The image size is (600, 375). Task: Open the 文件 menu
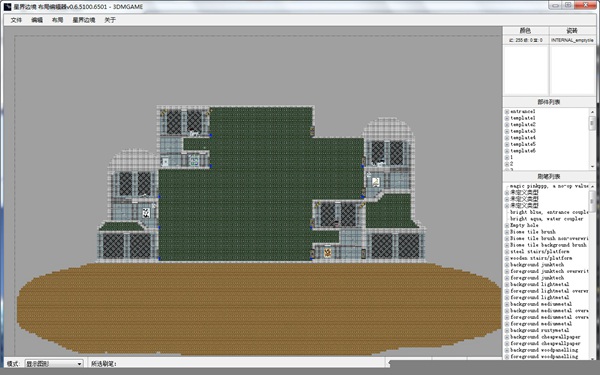click(16, 20)
